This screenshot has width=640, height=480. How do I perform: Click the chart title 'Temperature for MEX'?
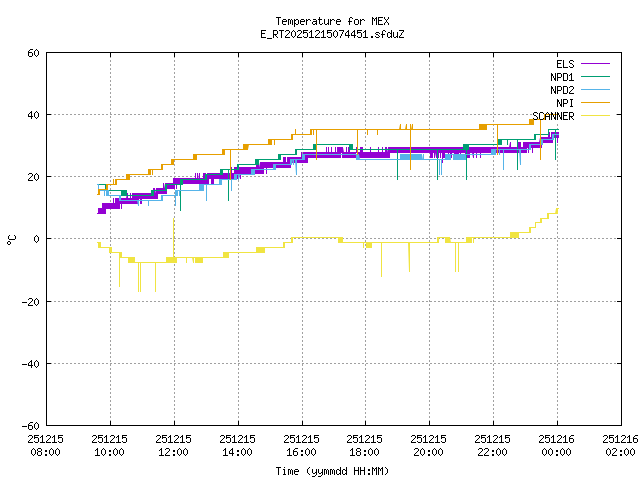point(332,21)
